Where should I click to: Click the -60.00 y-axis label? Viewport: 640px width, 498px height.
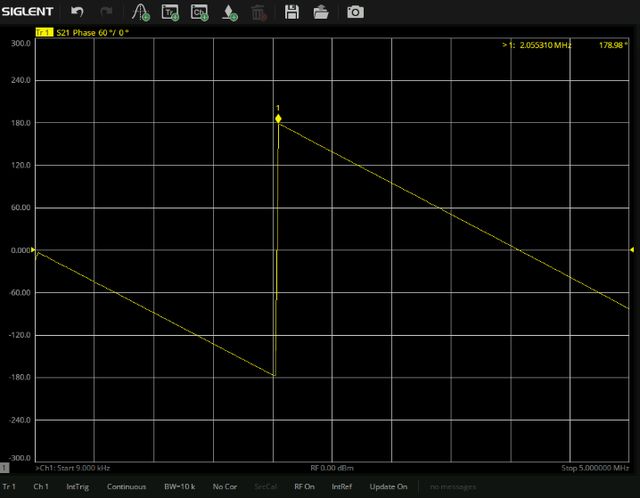[x=20, y=292]
